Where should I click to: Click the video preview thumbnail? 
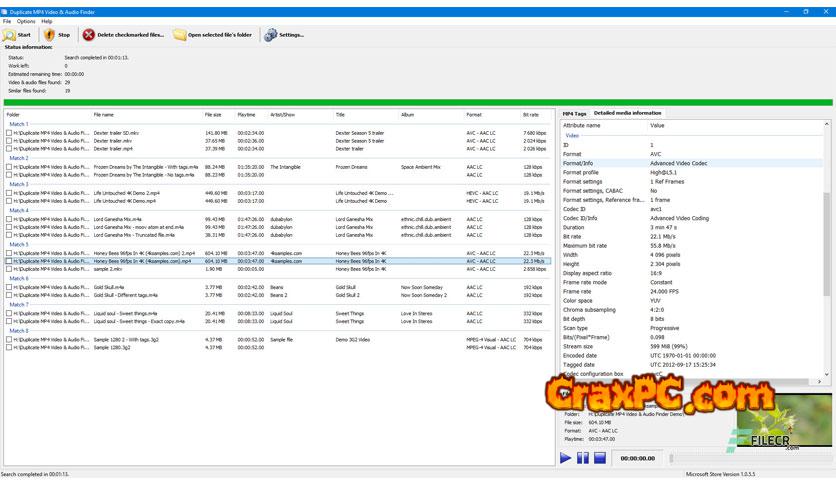point(784,420)
